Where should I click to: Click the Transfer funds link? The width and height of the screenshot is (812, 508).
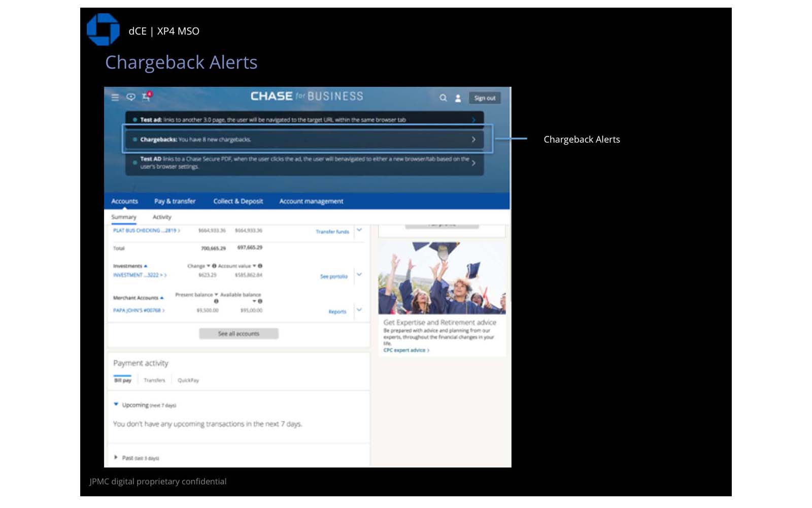tap(332, 232)
